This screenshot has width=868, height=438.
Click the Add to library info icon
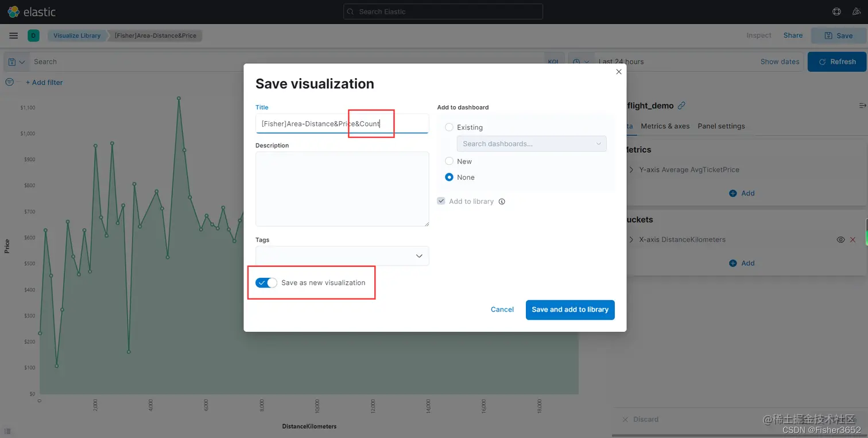click(502, 201)
